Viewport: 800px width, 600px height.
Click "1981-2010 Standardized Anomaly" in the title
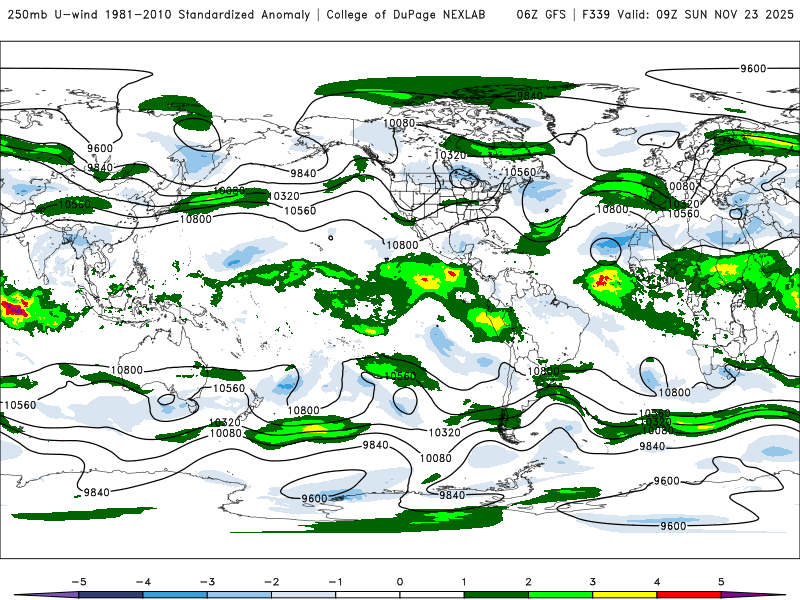pos(208,15)
